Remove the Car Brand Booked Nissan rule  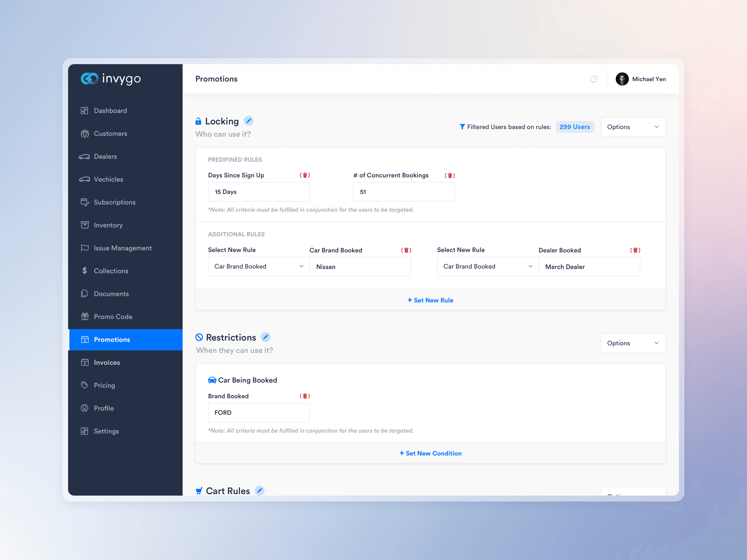[406, 250]
